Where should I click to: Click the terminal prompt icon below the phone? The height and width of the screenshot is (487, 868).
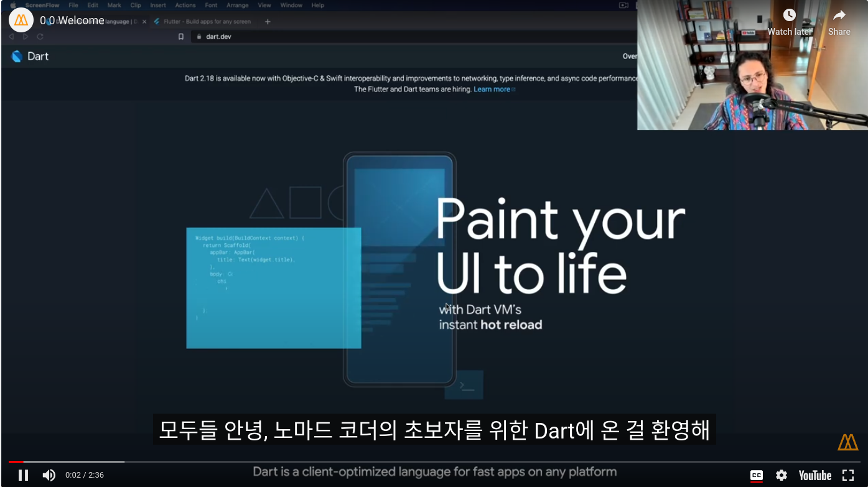[x=464, y=385]
